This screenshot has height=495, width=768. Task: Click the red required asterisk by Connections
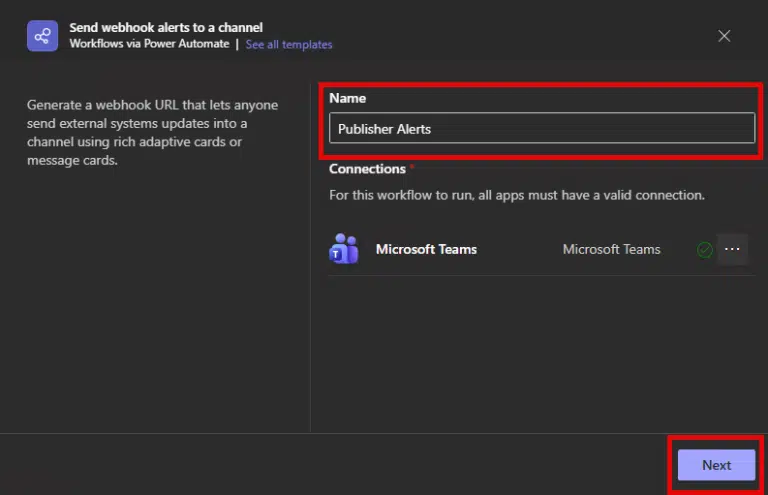[x=412, y=167]
